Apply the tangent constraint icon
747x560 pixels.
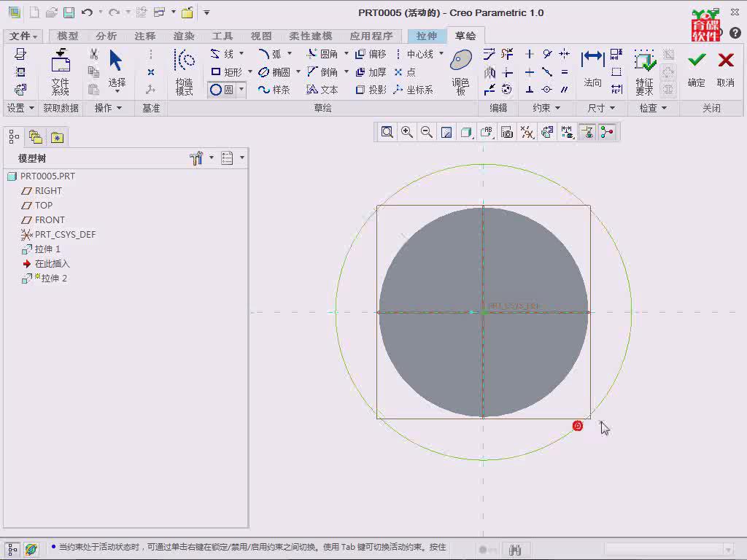tap(547, 54)
